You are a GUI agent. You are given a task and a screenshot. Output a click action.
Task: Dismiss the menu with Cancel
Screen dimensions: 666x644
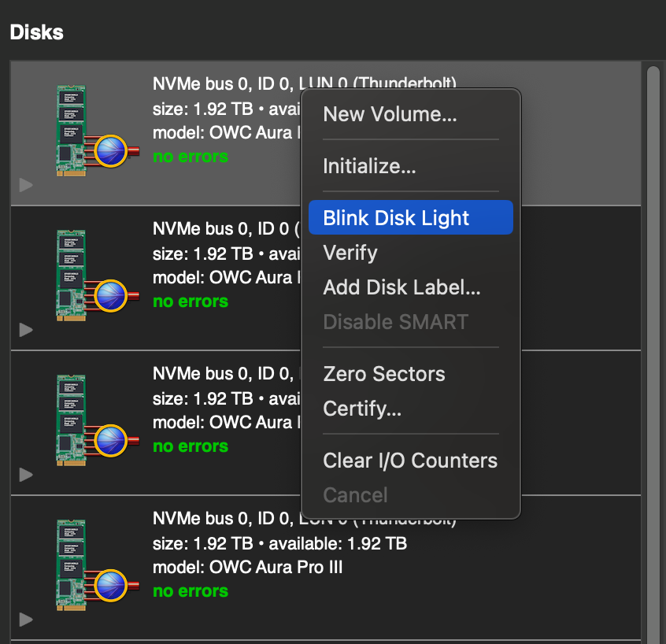(x=355, y=495)
